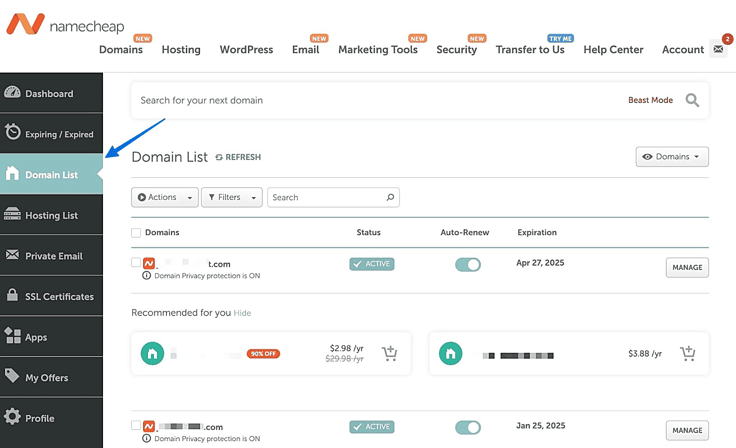Click the green house icon on the 90% OFF card
This screenshot has height=448, width=736.
tap(153, 354)
